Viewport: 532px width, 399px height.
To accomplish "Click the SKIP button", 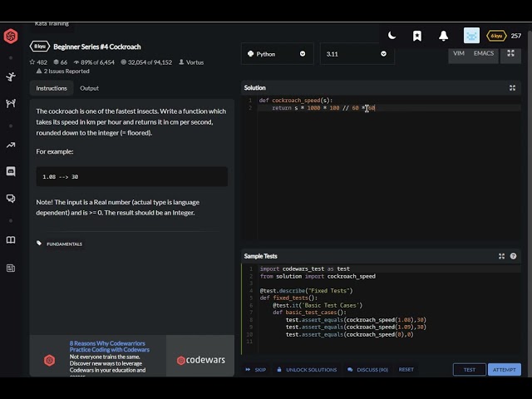I will click(x=256, y=369).
